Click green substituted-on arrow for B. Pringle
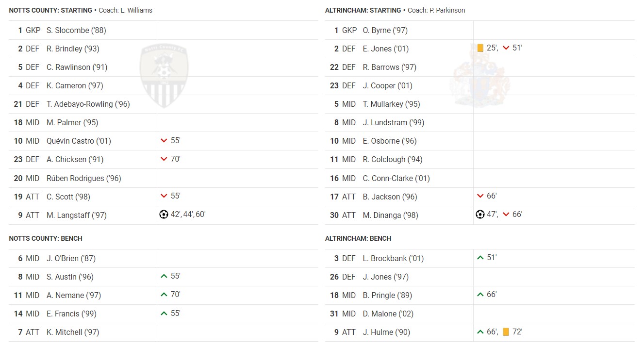This screenshot has width=644, height=348. [480, 295]
